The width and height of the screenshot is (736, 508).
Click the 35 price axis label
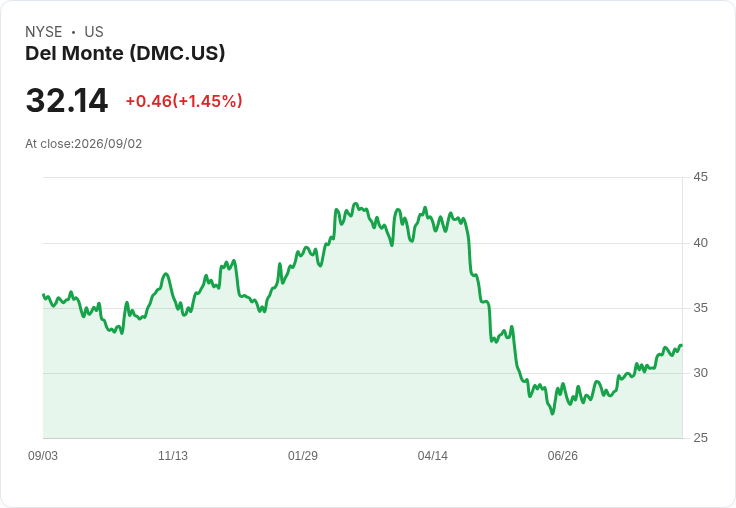700,308
